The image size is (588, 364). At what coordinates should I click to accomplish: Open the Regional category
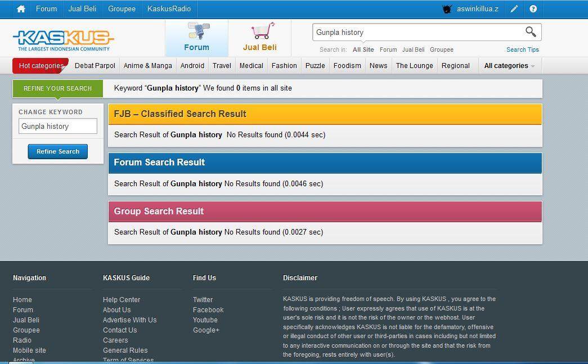455,66
